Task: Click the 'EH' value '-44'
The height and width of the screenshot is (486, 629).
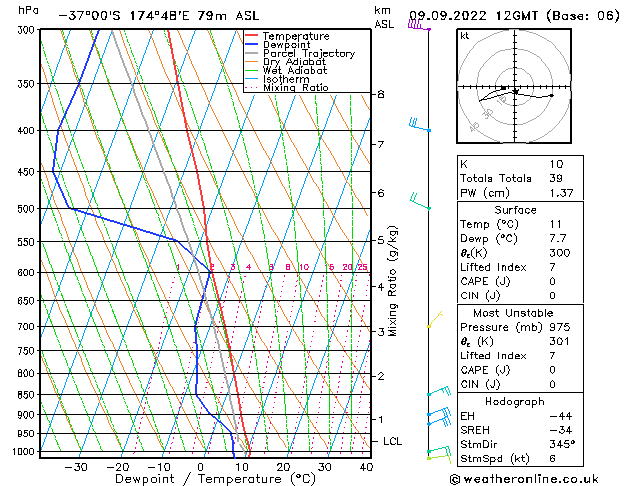Action: pos(560,416)
